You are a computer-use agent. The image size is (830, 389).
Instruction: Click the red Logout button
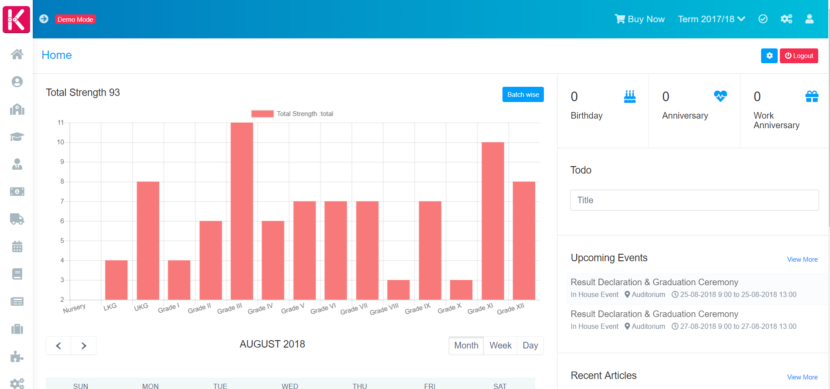pyautogui.click(x=799, y=56)
